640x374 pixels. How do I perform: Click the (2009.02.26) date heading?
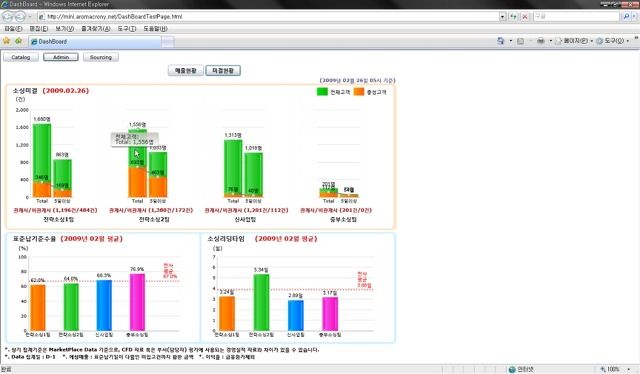tap(66, 91)
